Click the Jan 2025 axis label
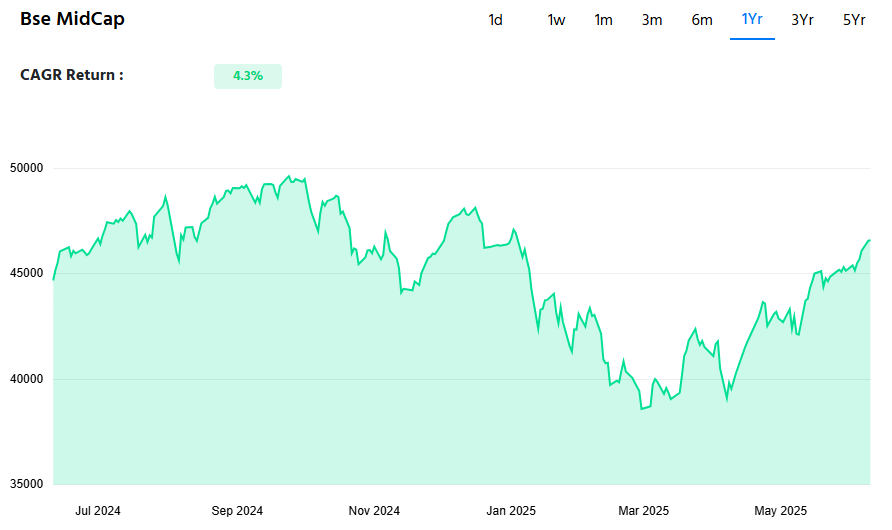This screenshot has height=530, width=892. coord(511,511)
